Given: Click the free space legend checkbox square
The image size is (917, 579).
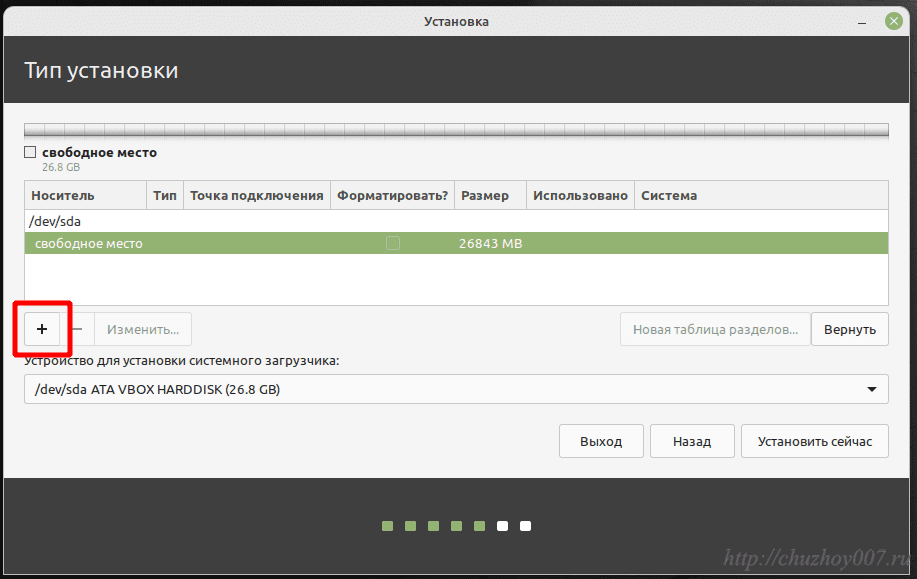Looking at the screenshot, I should (x=30, y=153).
